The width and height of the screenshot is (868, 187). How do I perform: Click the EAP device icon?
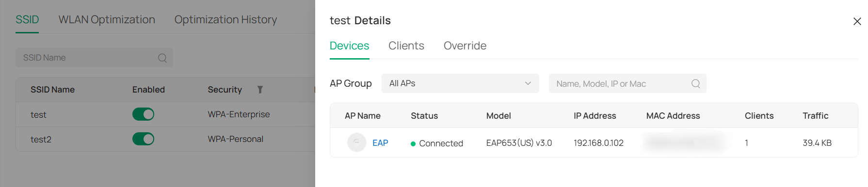(356, 142)
